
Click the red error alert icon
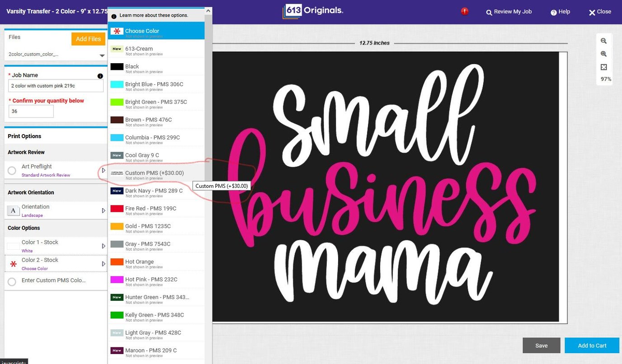(x=465, y=11)
